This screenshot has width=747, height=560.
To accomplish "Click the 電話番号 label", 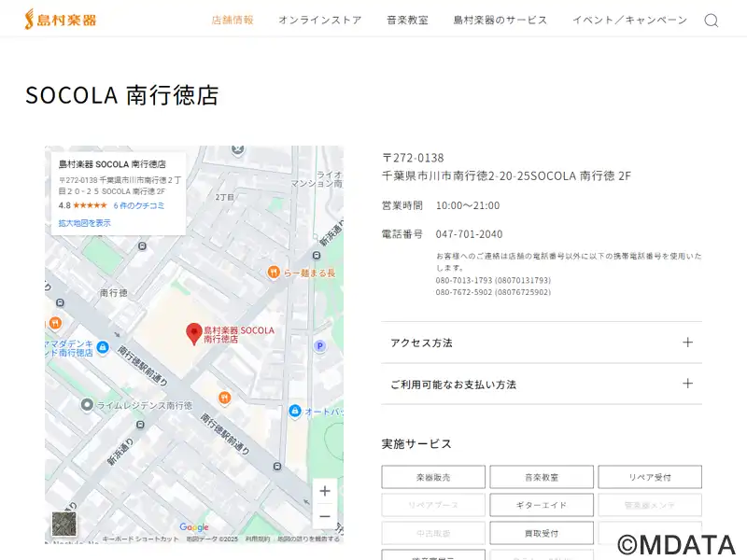I will click(x=402, y=234).
